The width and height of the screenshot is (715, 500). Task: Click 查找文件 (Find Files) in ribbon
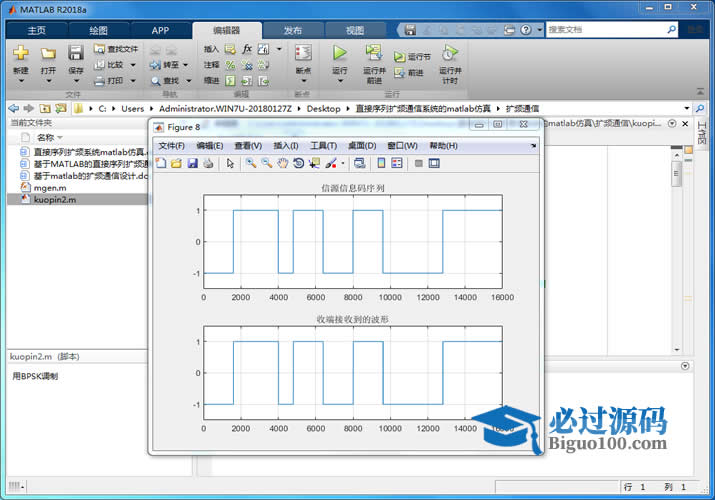click(116, 49)
